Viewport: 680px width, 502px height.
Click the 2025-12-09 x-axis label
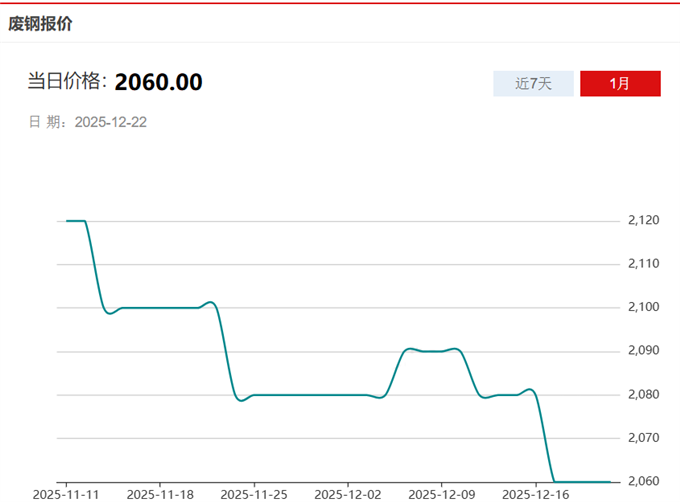point(442,494)
